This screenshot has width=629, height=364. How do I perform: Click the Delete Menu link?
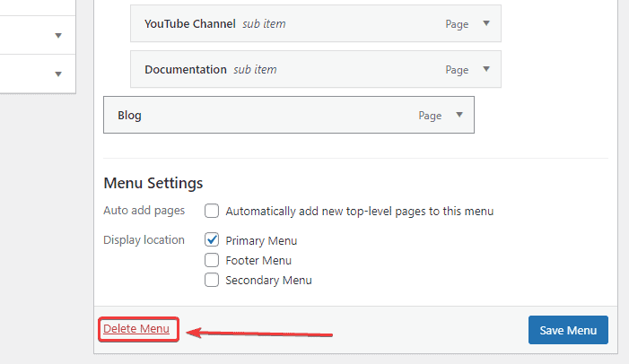(x=136, y=329)
